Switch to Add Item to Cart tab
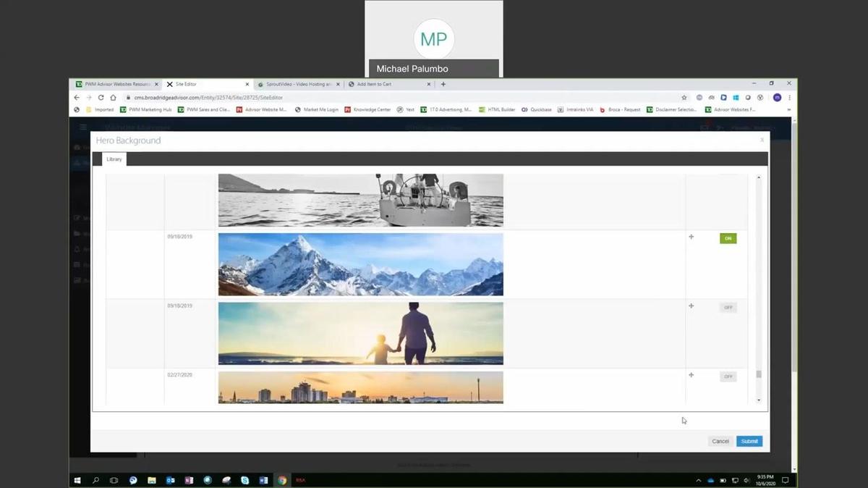 click(389, 84)
